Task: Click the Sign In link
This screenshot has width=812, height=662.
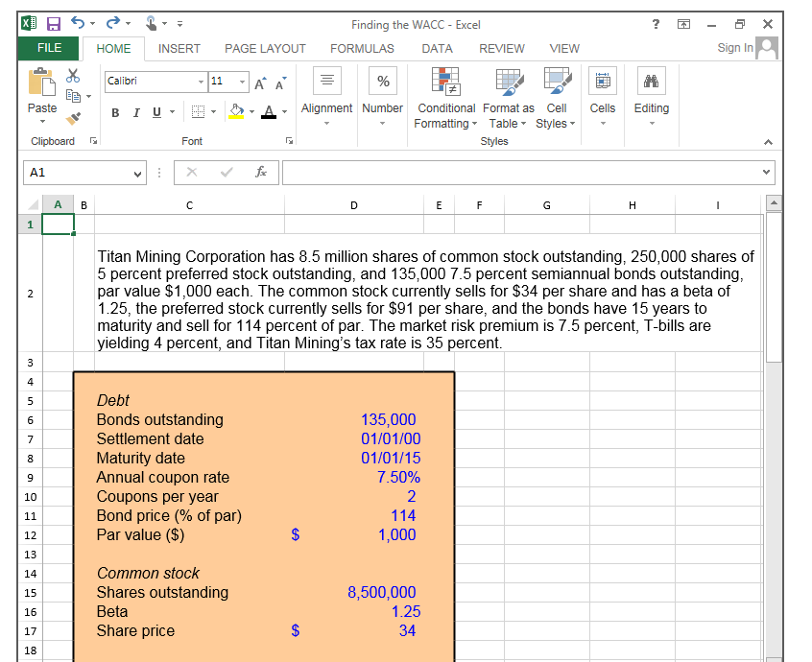Action: (733, 47)
